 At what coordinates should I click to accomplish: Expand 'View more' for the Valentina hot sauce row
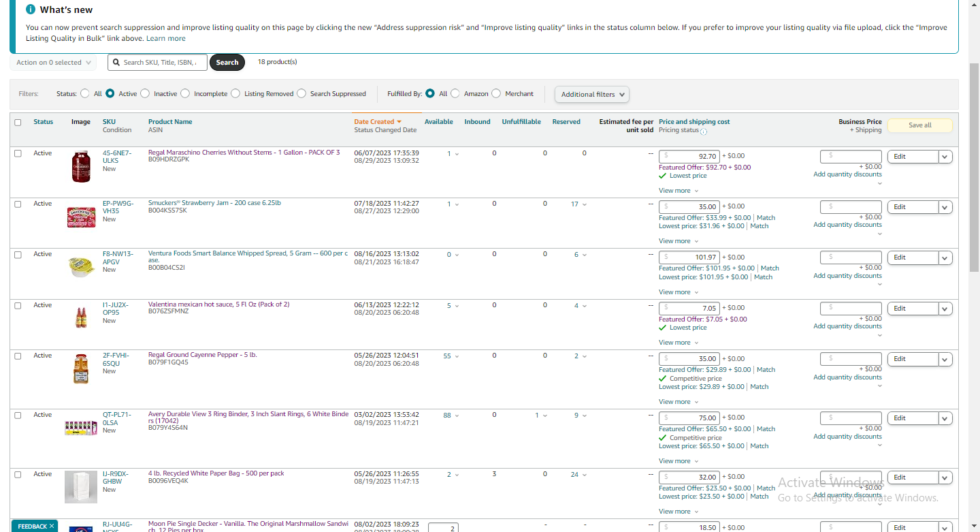pos(678,343)
